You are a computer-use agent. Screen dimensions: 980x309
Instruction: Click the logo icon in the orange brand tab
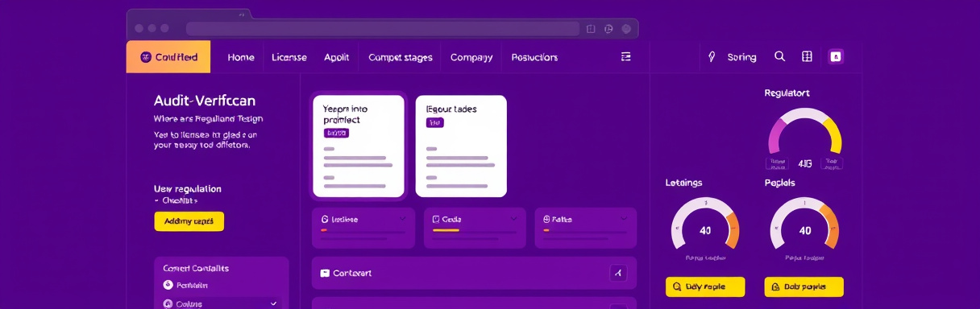[146, 57]
